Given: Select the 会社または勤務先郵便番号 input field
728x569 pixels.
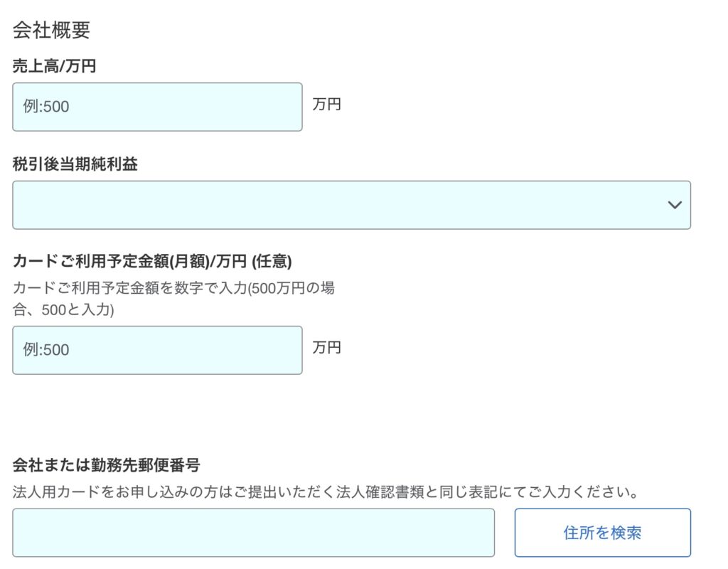Looking at the screenshot, I should tap(253, 533).
